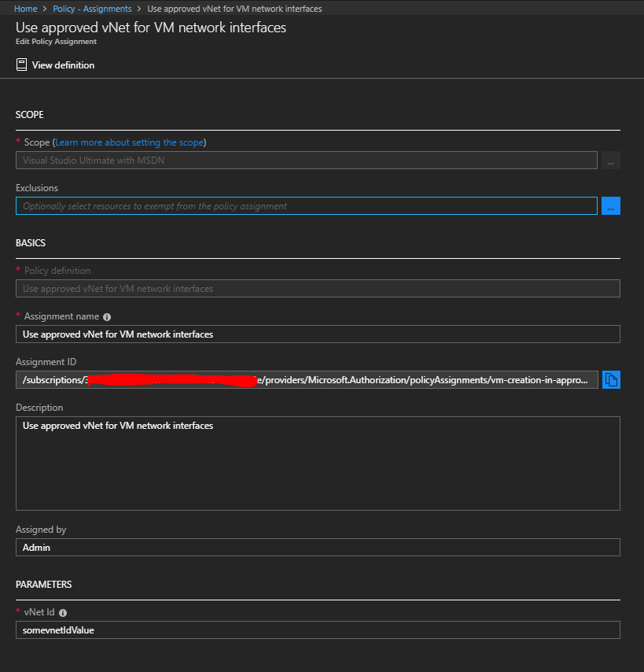Image resolution: width=644 pixels, height=672 pixels.
Task: Open the Exclusions resource picker ellipsis
Action: 610,205
